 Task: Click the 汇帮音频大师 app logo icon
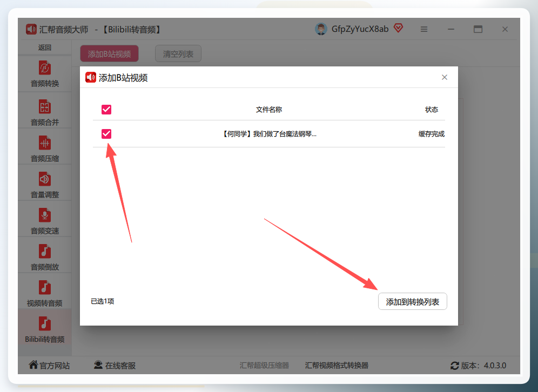(31, 29)
